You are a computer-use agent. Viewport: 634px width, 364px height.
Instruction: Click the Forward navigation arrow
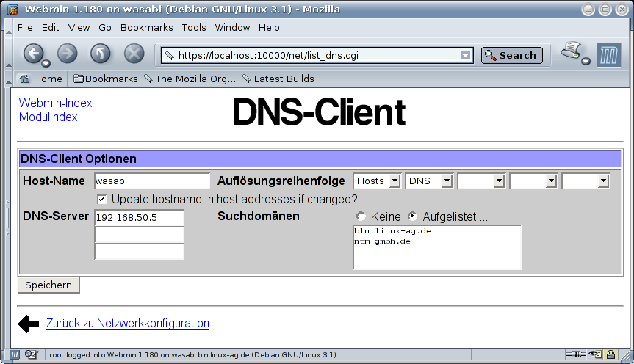pyautogui.click(x=67, y=54)
